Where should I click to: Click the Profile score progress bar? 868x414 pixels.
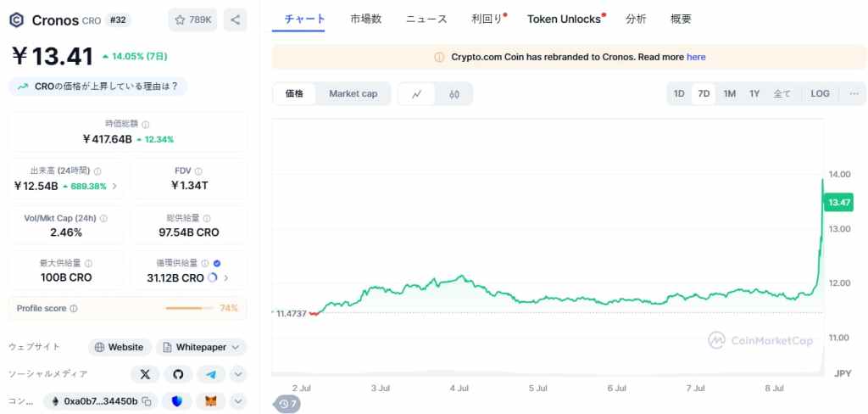189,308
